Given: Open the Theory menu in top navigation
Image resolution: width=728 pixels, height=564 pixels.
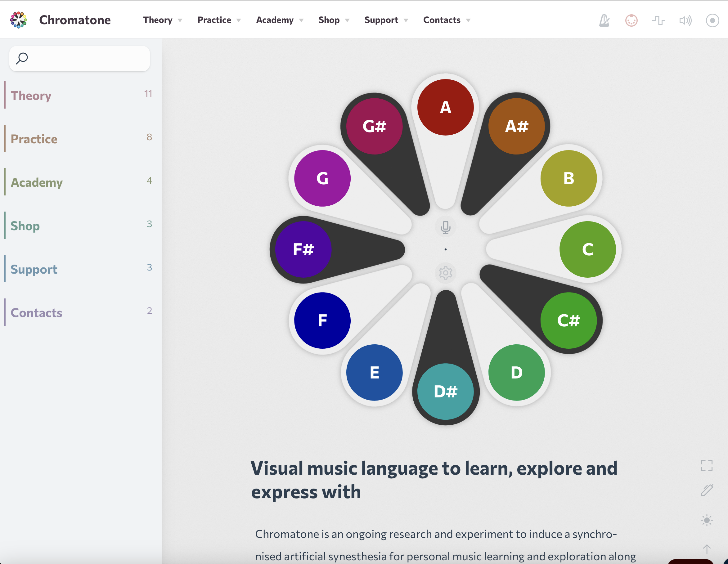Looking at the screenshot, I should (158, 20).
